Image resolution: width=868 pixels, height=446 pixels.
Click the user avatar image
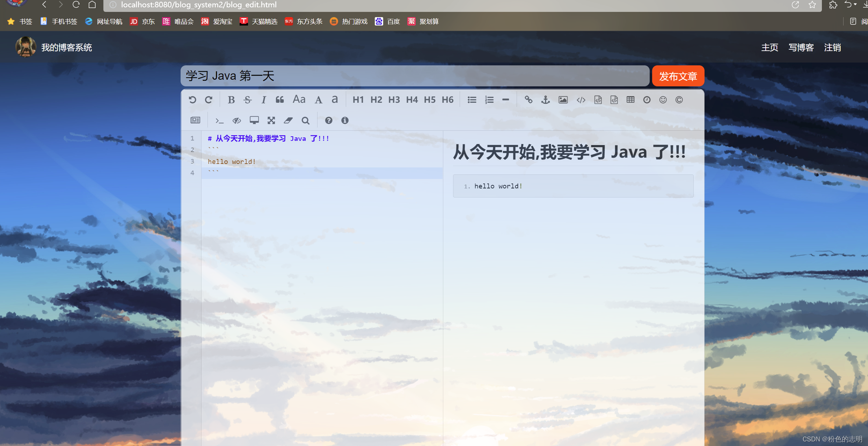[26, 47]
